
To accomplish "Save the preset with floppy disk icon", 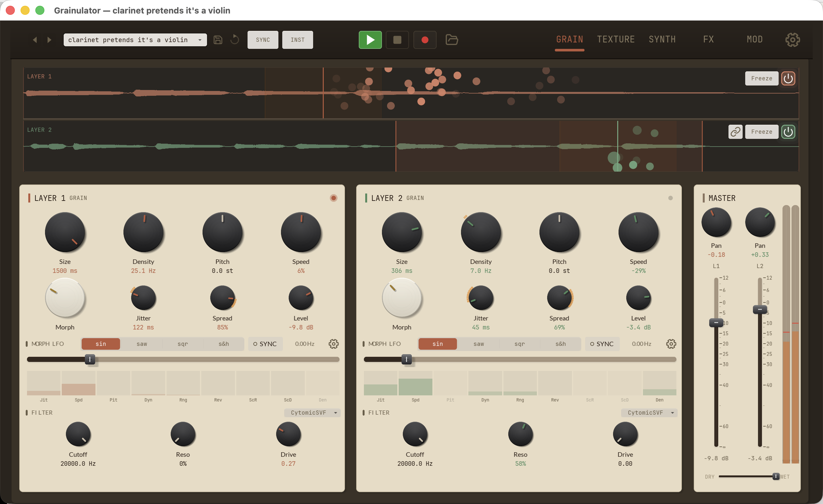I will [218, 40].
